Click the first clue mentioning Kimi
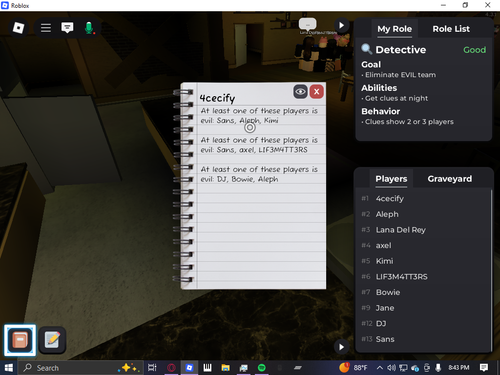This screenshot has width=500, height=375. (259, 115)
